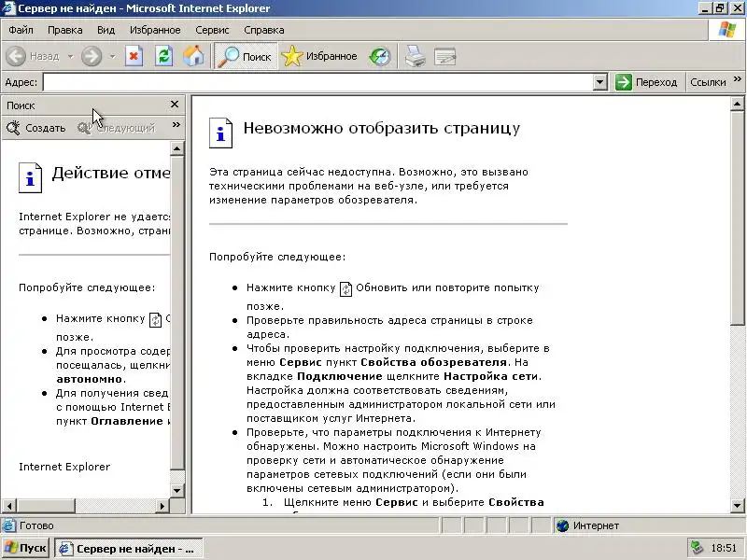Open the Вид menu

[x=106, y=30]
